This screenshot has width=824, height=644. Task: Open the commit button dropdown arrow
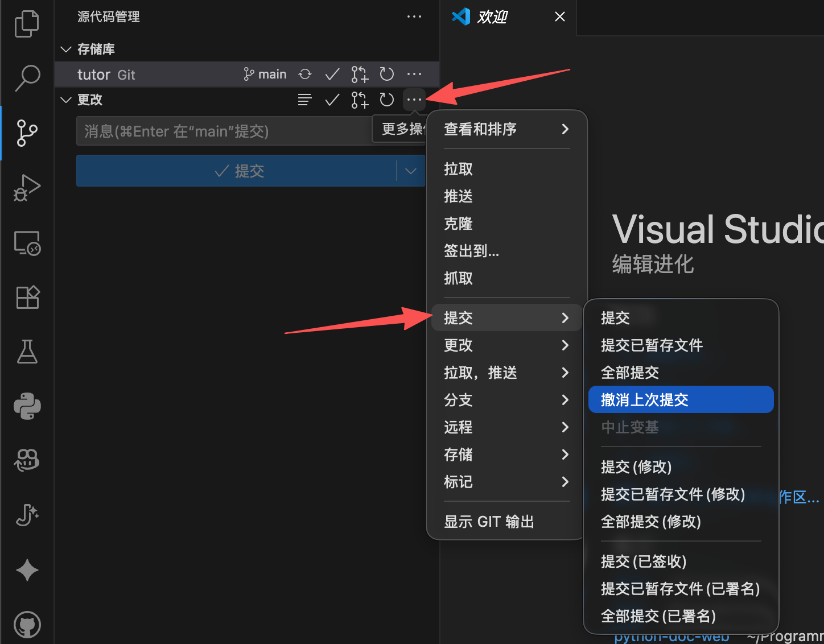pyautogui.click(x=411, y=171)
